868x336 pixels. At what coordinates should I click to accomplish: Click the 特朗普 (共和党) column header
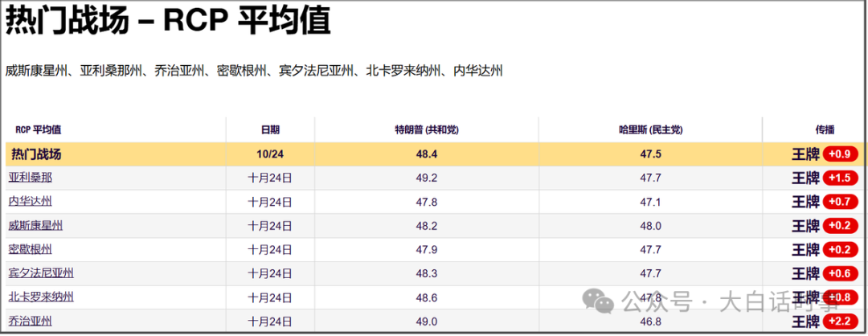click(x=432, y=130)
